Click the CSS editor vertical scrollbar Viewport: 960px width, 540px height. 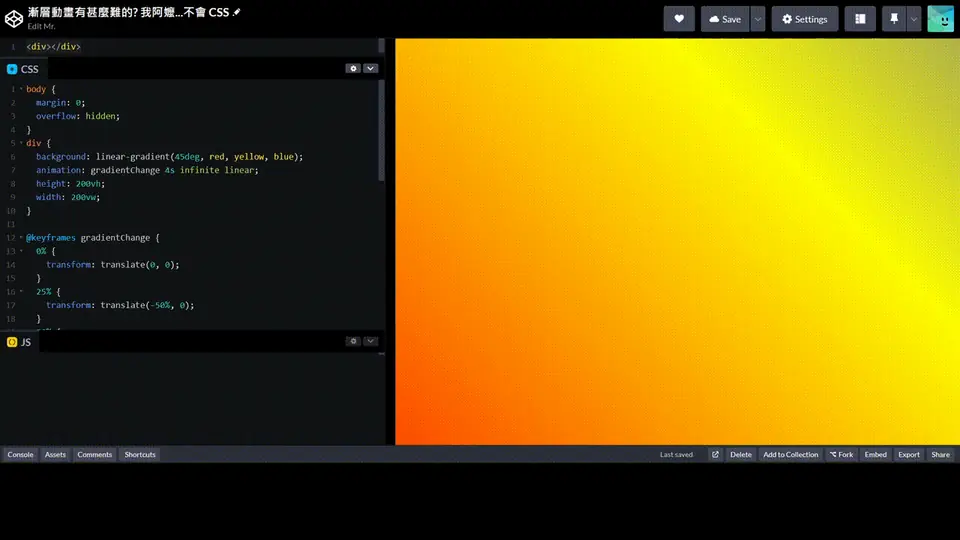(x=381, y=131)
